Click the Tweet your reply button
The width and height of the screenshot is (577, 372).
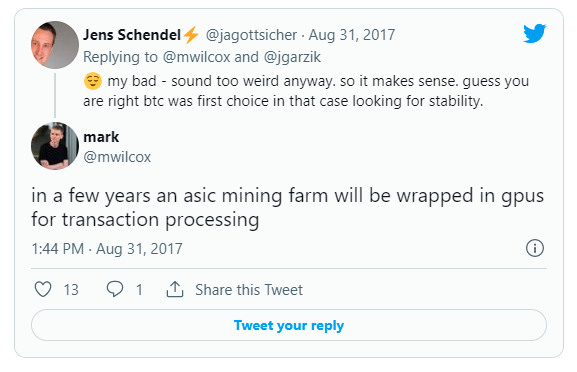click(x=289, y=325)
